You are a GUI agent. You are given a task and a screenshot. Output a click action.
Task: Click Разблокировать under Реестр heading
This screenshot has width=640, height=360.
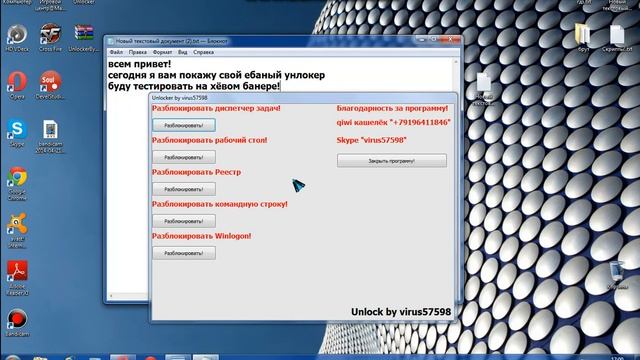click(x=184, y=189)
